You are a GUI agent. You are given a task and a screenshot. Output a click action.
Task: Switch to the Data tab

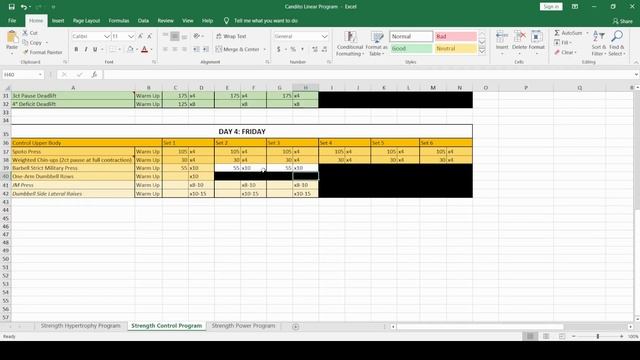[x=143, y=20]
